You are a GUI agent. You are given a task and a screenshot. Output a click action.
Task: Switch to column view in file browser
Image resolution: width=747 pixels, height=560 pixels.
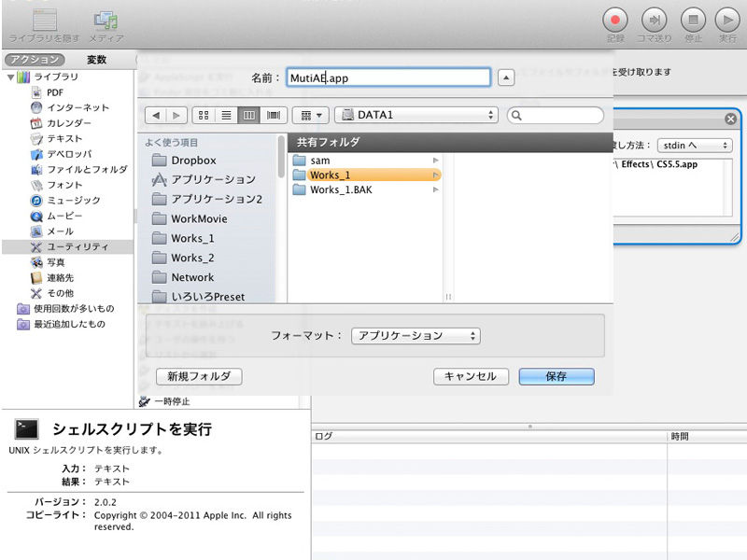248,115
